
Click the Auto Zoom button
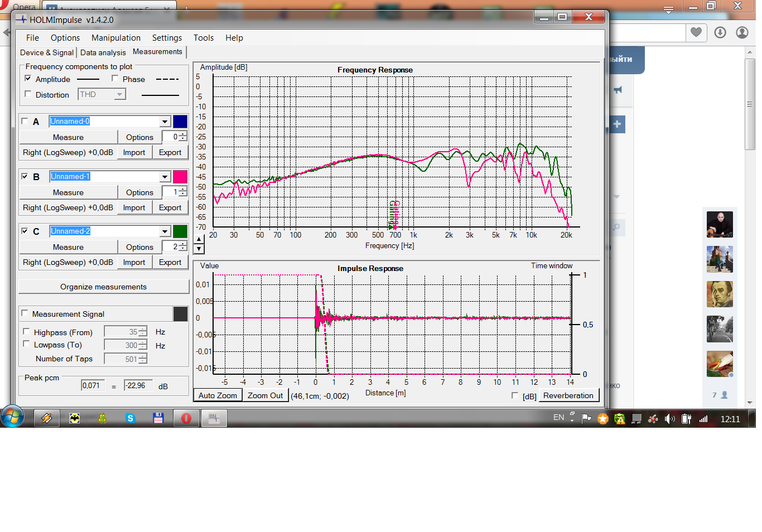[x=218, y=395]
